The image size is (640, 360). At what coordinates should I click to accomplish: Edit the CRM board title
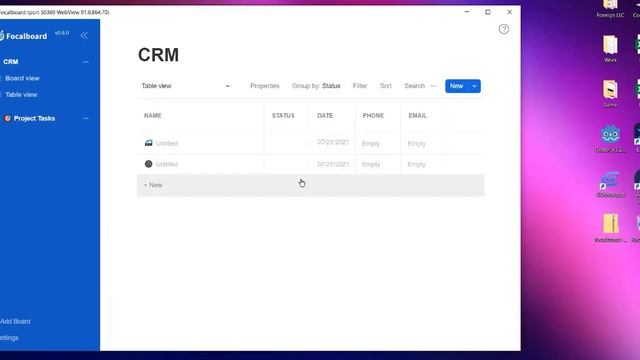[158, 55]
